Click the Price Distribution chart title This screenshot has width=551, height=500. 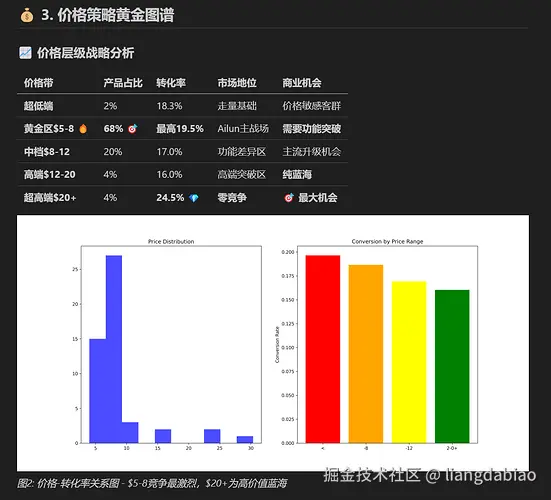(171, 241)
